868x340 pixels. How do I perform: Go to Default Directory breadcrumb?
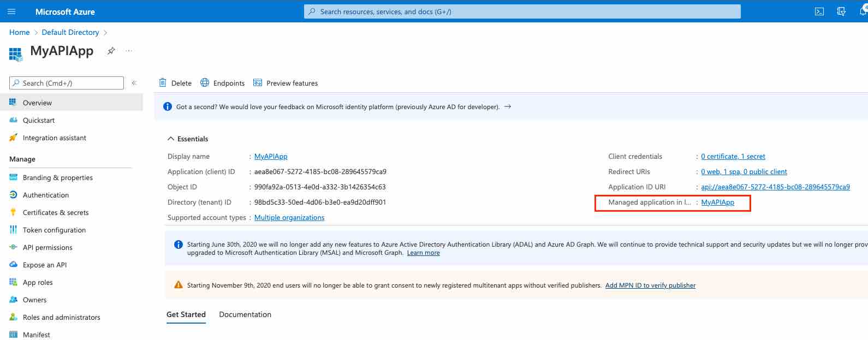point(70,32)
